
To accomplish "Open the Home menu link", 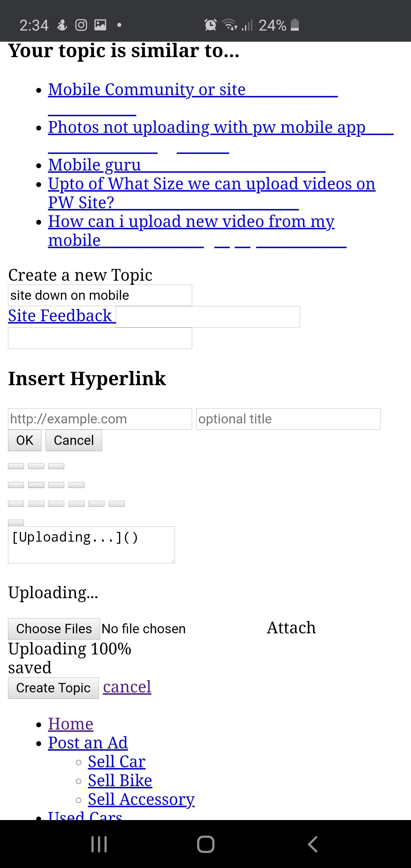I will tap(71, 724).
